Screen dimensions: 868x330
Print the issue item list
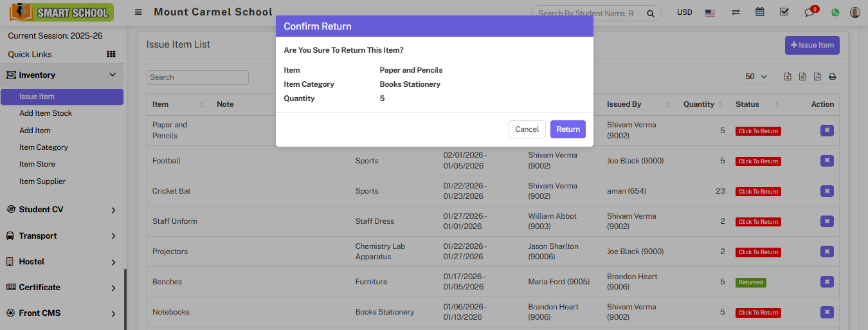click(832, 77)
